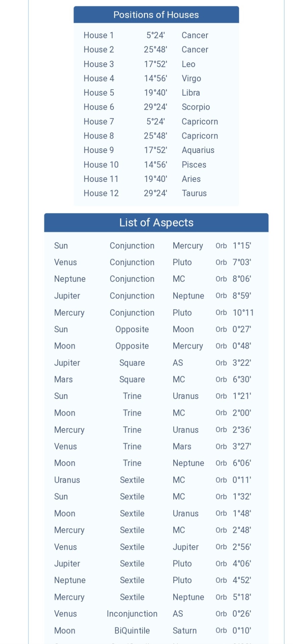Click the BiQuintile aspect label
The width and height of the screenshot is (293, 644).
pyautogui.click(x=132, y=631)
